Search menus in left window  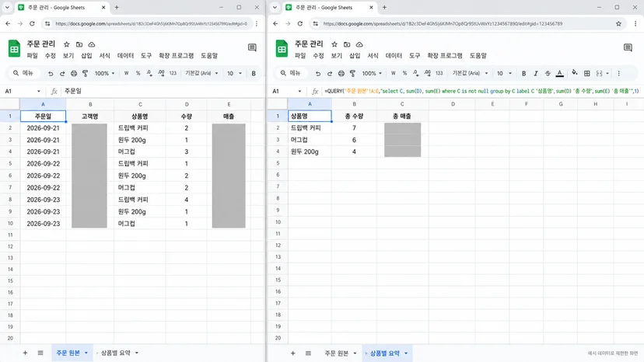pyautogui.click(x=24, y=73)
